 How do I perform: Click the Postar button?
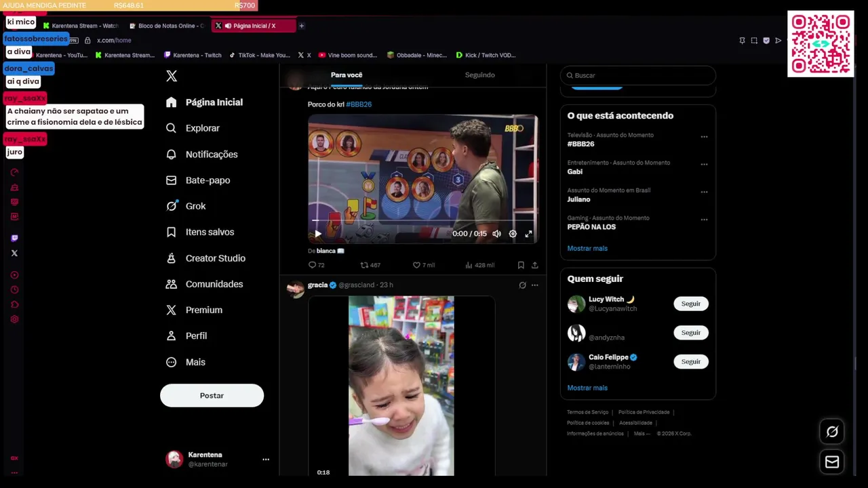pos(212,395)
